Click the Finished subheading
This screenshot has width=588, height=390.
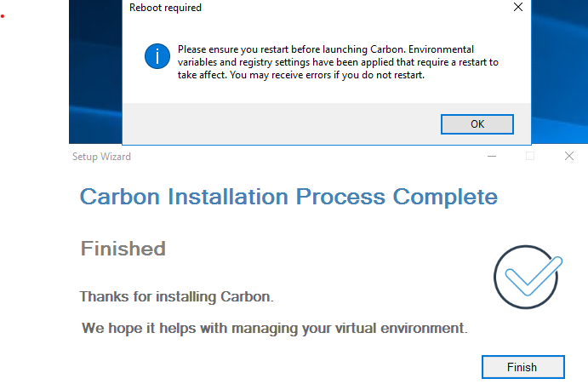pos(123,249)
